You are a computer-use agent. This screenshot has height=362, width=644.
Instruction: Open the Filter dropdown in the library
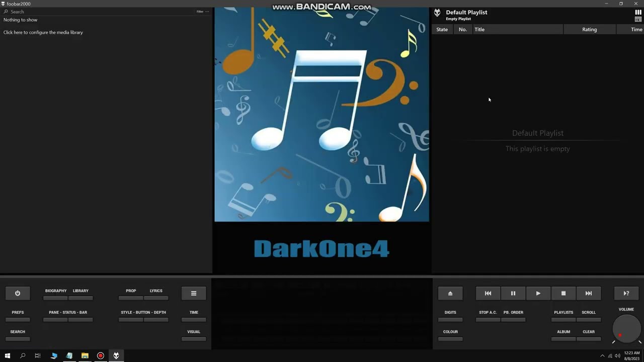(200, 12)
